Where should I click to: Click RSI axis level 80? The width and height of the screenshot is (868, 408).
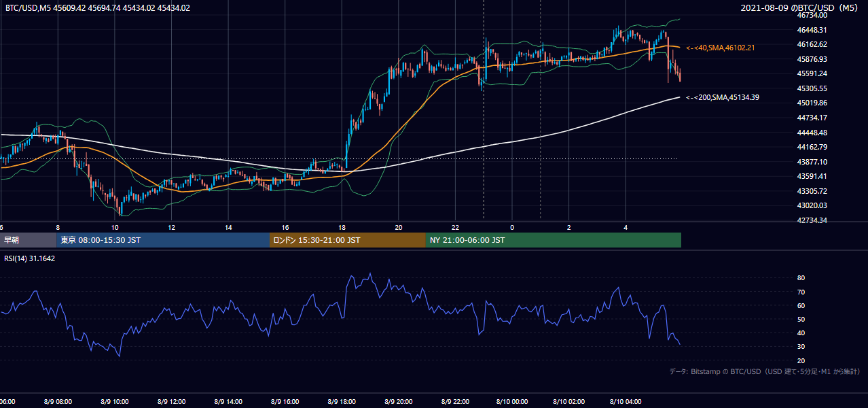click(x=801, y=278)
